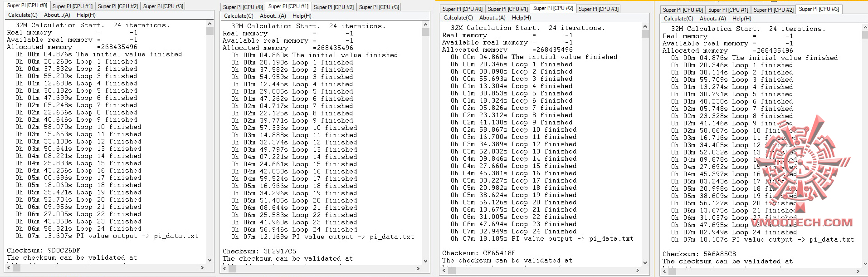This screenshot has height=277, width=868.
Task: Open About...(A) menu in the third window
Action: 493,18
